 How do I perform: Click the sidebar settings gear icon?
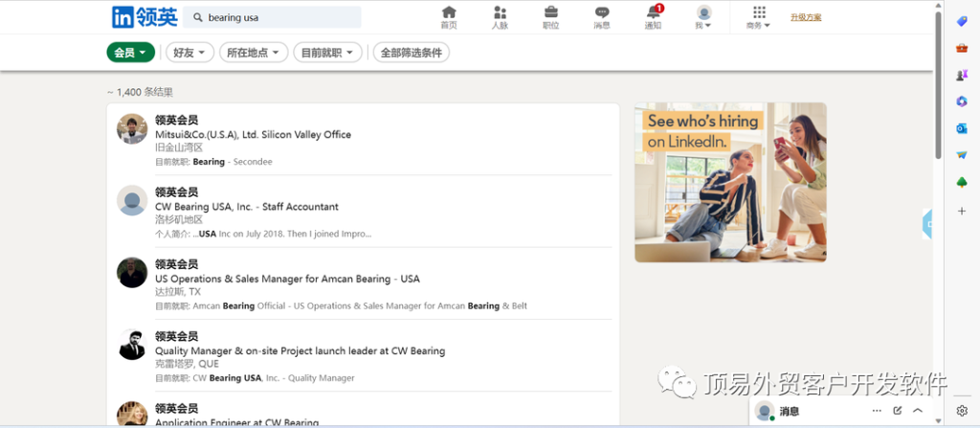tap(962, 411)
